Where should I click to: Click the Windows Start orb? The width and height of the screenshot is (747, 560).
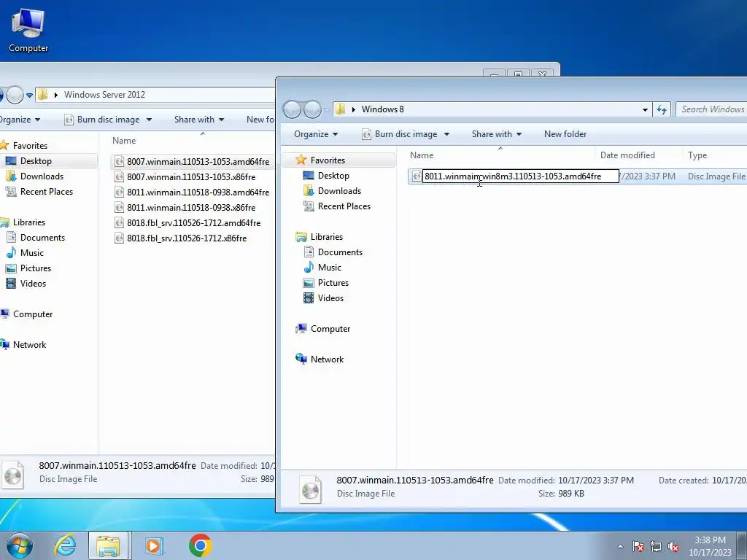(x=20, y=545)
